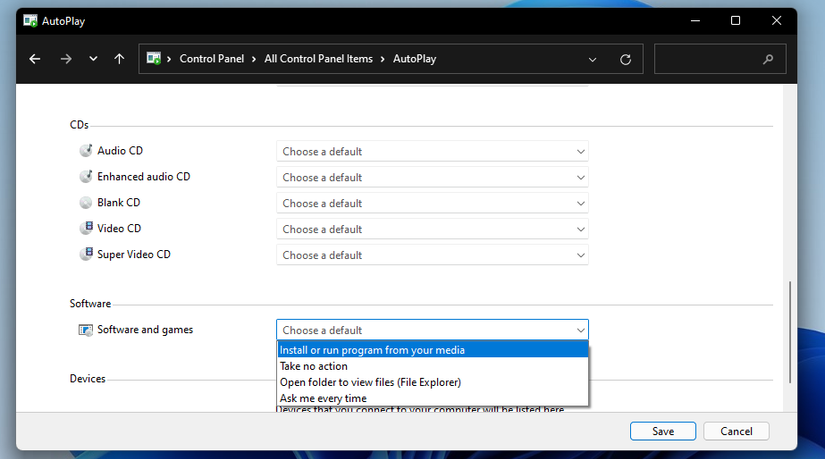Save the AutoPlay settings
Viewport: 825px width, 459px height.
(663, 431)
